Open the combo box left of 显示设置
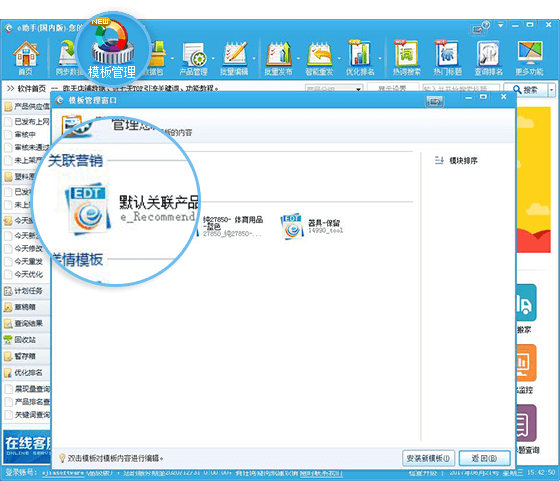 point(334,89)
